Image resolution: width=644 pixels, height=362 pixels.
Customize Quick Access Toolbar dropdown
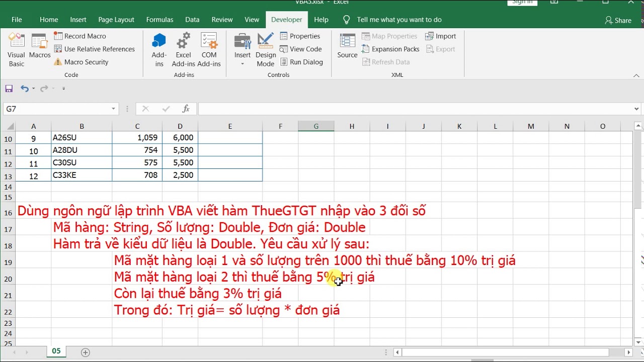[63, 88]
